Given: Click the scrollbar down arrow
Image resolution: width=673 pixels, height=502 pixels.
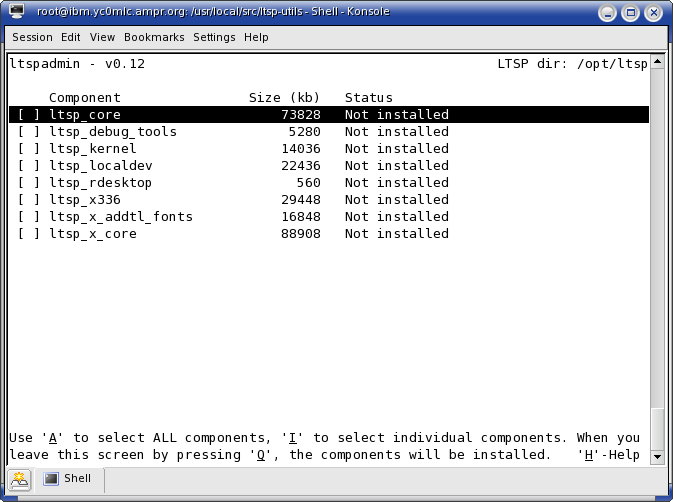Looking at the screenshot, I should coord(657,457).
